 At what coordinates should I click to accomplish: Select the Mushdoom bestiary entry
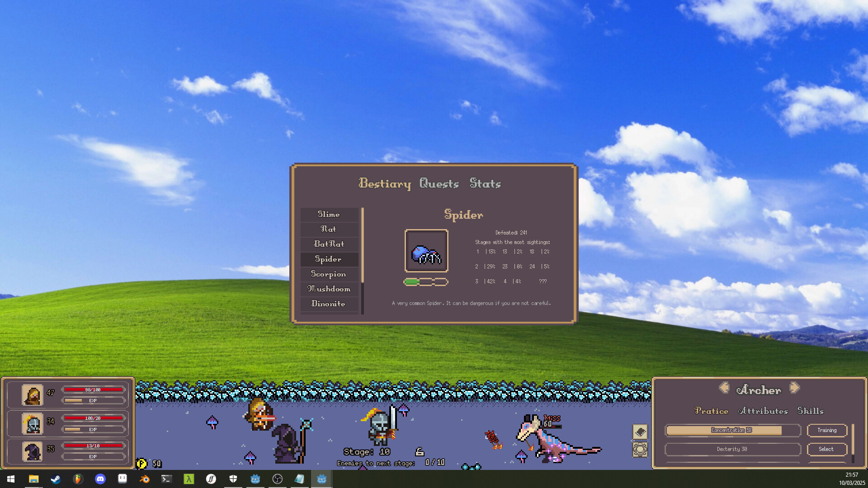(329, 289)
